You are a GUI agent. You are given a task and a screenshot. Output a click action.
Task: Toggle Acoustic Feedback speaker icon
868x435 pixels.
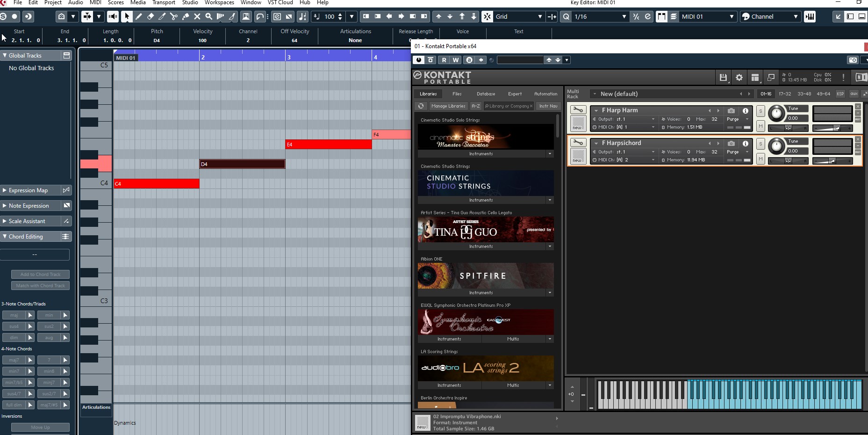[x=113, y=16]
